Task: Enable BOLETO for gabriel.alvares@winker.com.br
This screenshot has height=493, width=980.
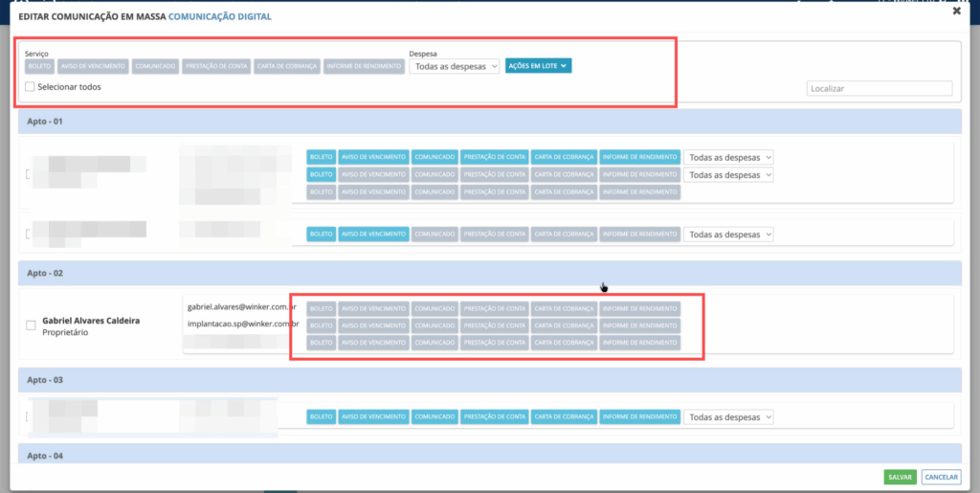Action: point(322,308)
